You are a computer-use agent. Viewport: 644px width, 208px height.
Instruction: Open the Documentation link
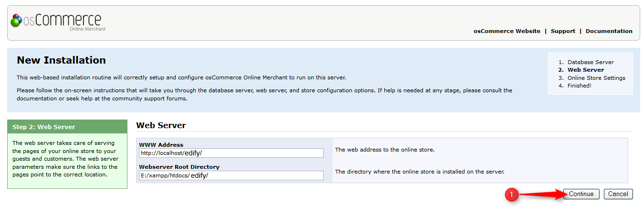click(609, 31)
